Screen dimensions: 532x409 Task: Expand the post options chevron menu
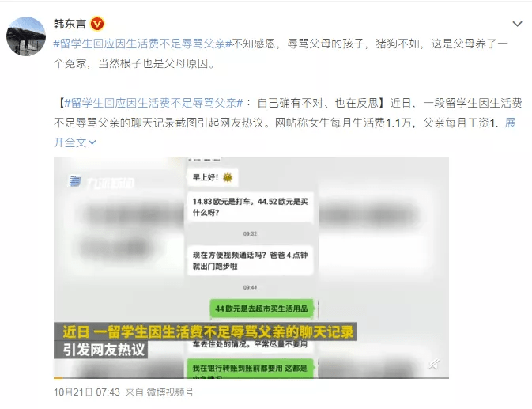pos(517,24)
